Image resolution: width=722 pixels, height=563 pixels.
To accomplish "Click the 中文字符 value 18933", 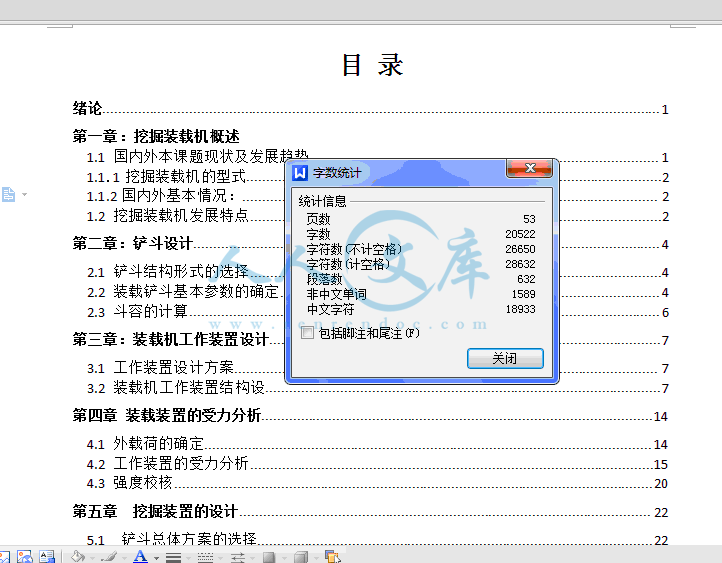I will 520,309.
